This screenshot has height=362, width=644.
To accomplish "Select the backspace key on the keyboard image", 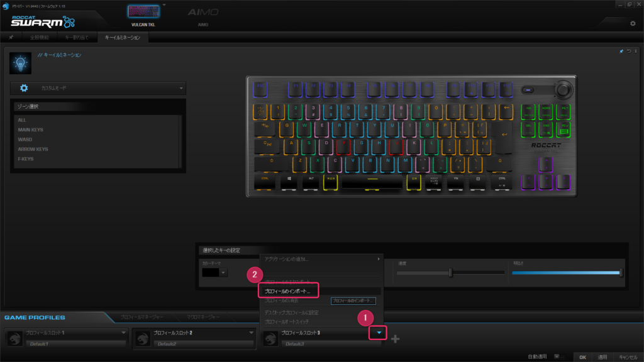I will 506,111.
